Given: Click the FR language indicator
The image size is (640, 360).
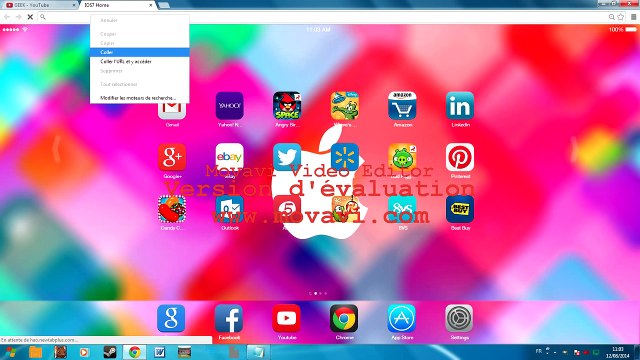Looking at the screenshot, I should tap(539, 351).
